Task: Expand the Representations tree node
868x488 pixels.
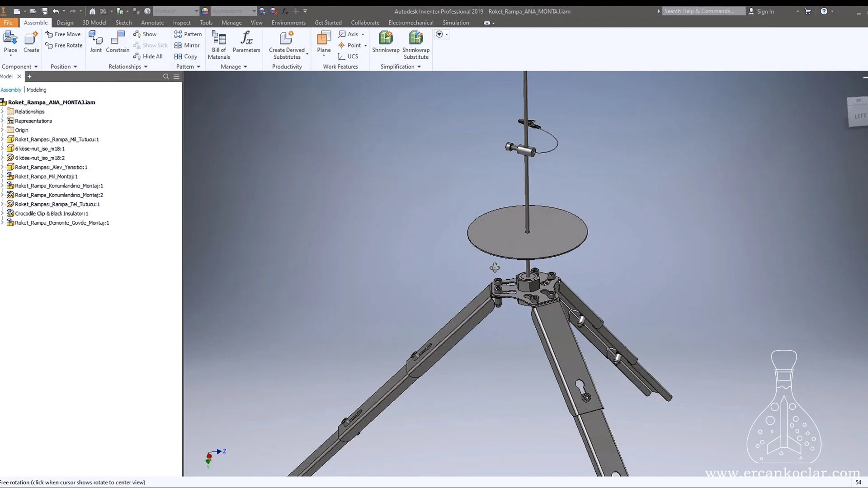Action: (2, 121)
